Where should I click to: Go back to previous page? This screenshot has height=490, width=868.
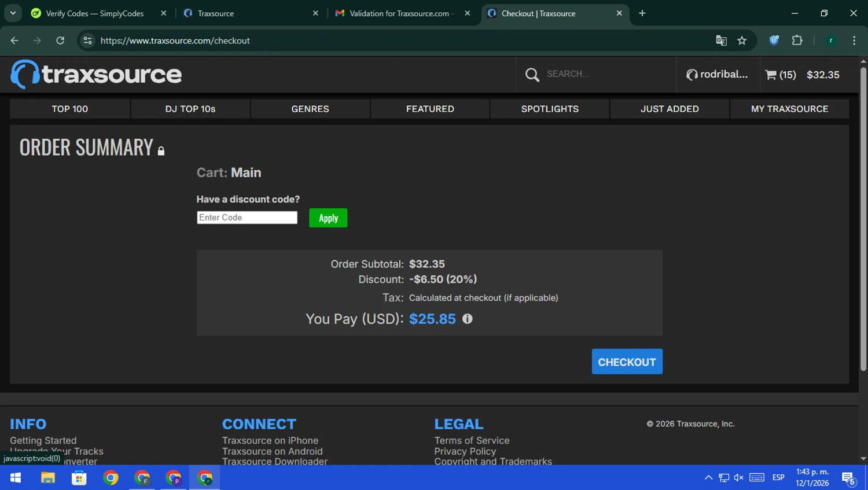[x=14, y=40]
